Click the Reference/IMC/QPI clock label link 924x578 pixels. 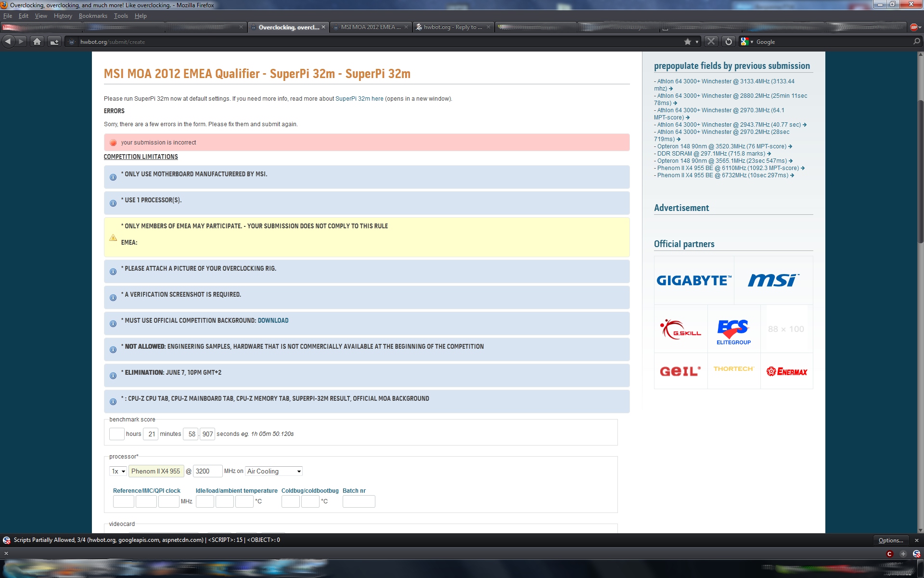tap(147, 491)
